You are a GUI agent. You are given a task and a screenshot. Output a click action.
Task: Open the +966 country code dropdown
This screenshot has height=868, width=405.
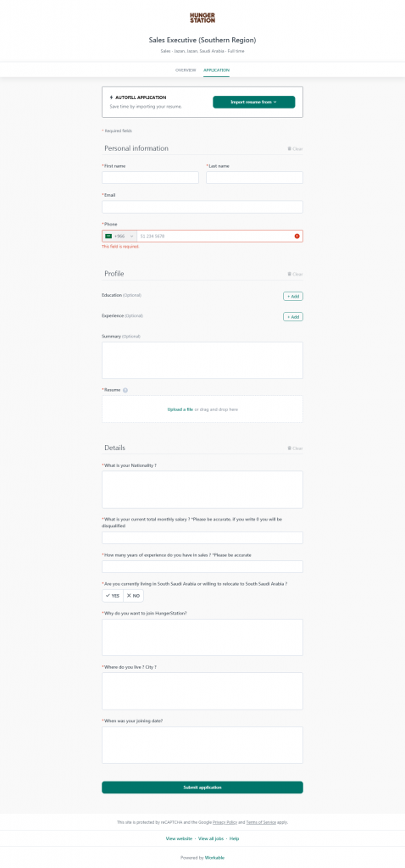(119, 236)
